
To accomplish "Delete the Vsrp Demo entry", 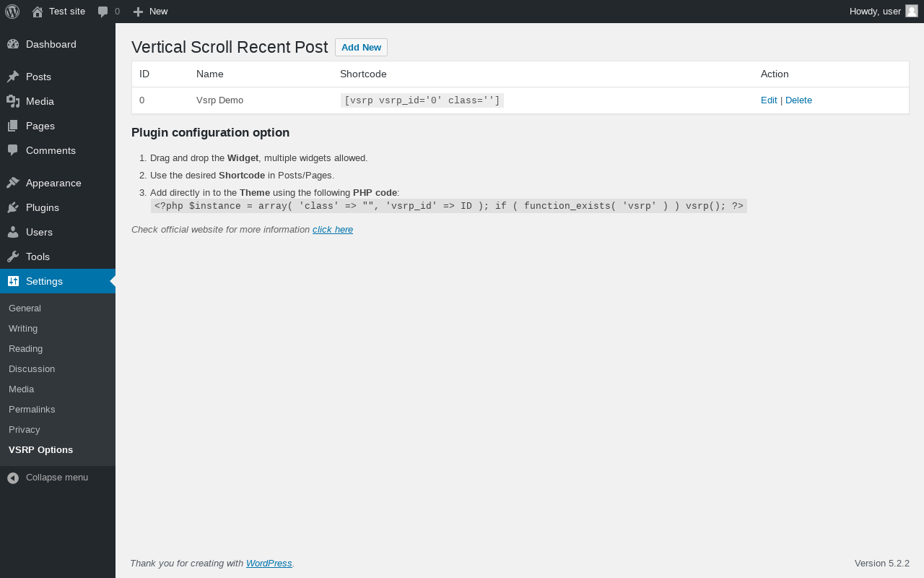I will tap(798, 100).
